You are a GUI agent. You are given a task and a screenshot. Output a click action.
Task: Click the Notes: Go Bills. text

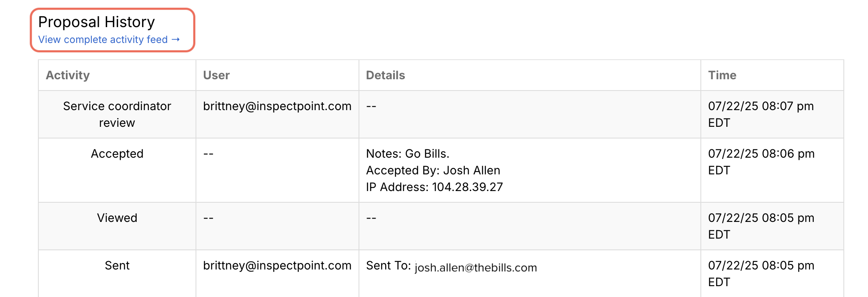click(408, 154)
